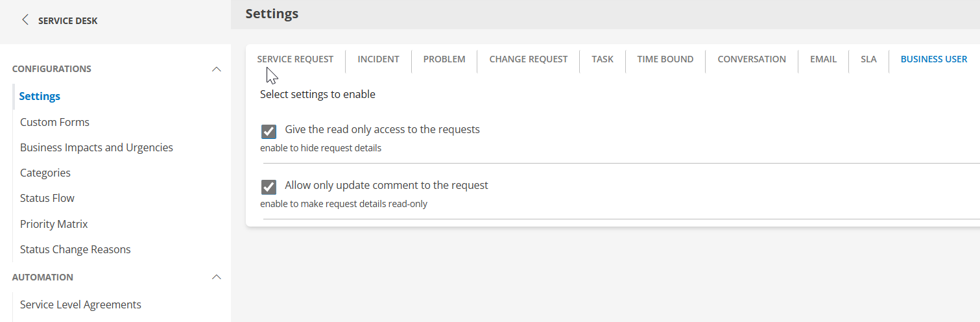Open Custom Forms in the sidebar
980x322 pixels.
54,122
